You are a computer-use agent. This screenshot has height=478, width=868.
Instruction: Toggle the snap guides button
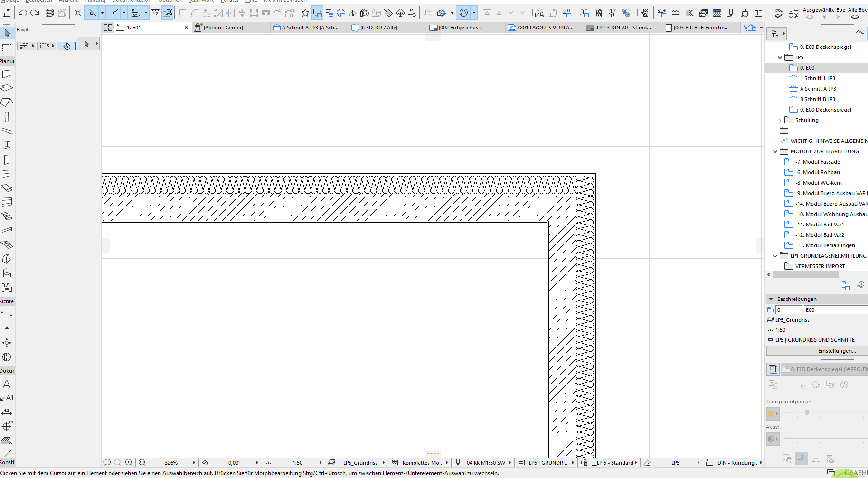point(114,13)
